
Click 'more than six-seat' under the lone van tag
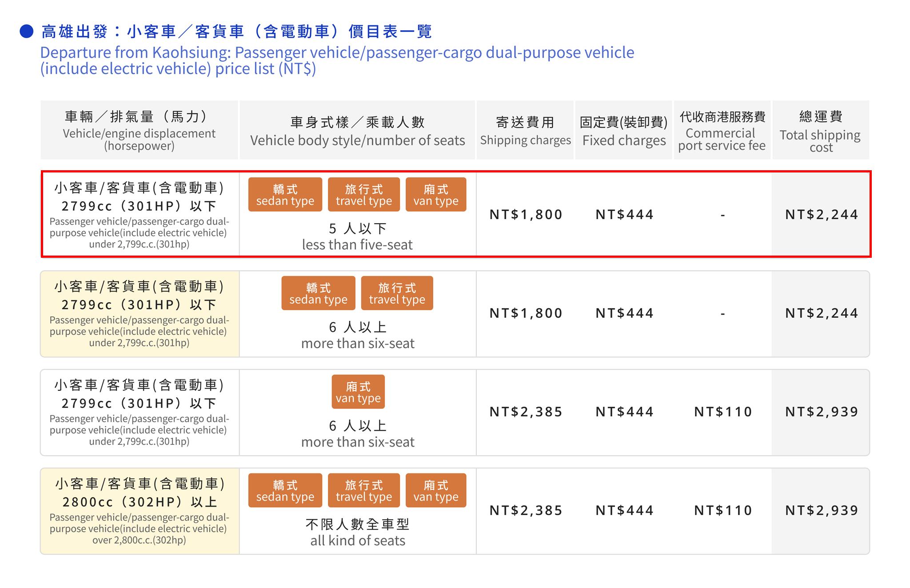(358, 442)
